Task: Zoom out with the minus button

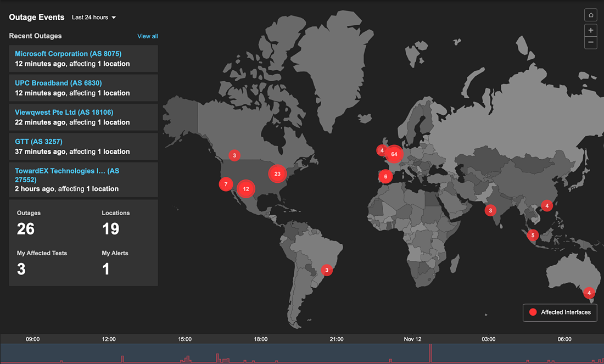Action: tap(591, 42)
